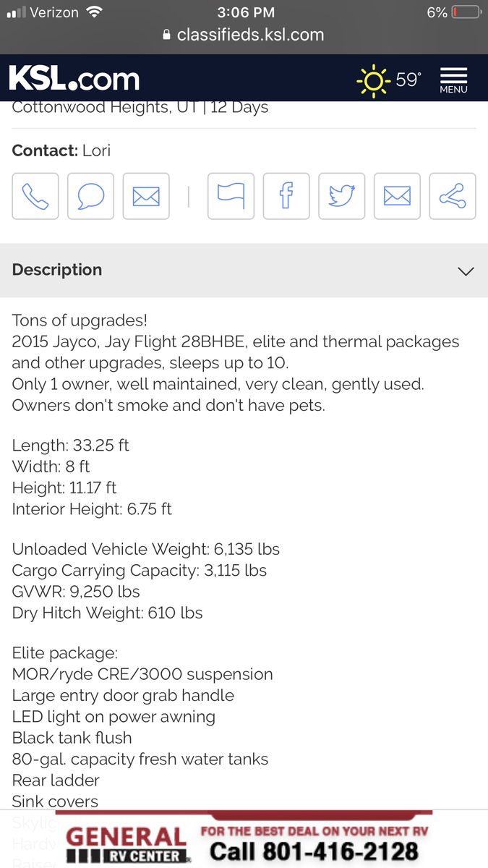Call 801-416-2128 from the ad

(x=314, y=851)
